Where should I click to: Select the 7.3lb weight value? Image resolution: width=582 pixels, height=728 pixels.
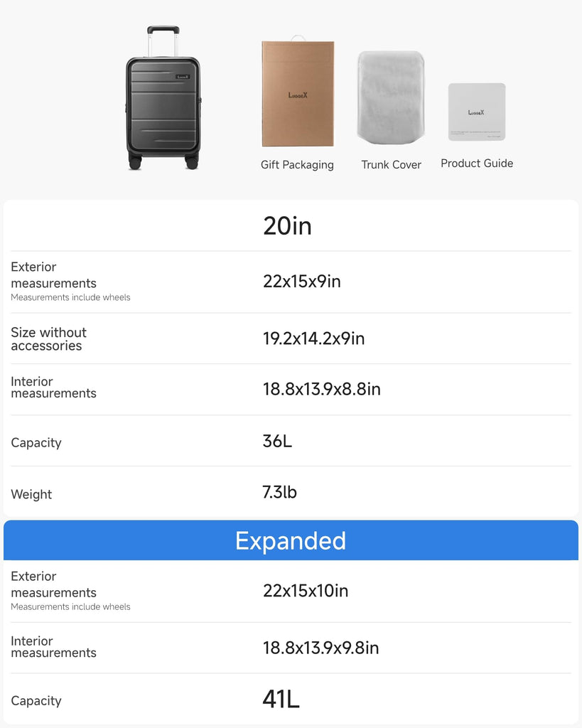279,492
